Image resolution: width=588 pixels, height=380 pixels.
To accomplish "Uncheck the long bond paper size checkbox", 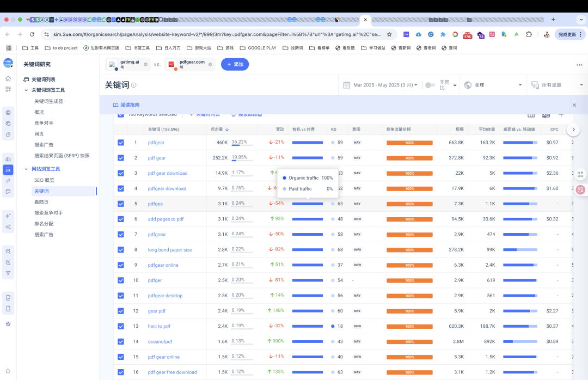I will (121, 250).
